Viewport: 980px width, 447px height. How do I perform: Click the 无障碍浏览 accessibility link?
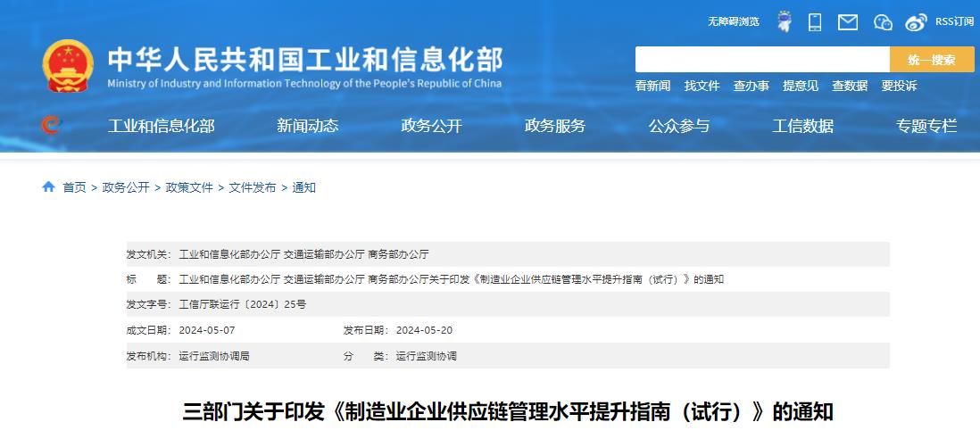coord(733,21)
